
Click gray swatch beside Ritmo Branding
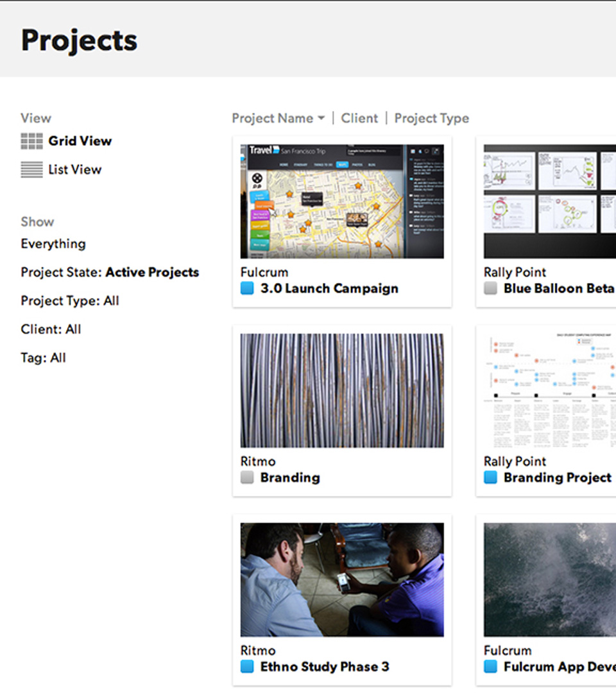point(247,477)
